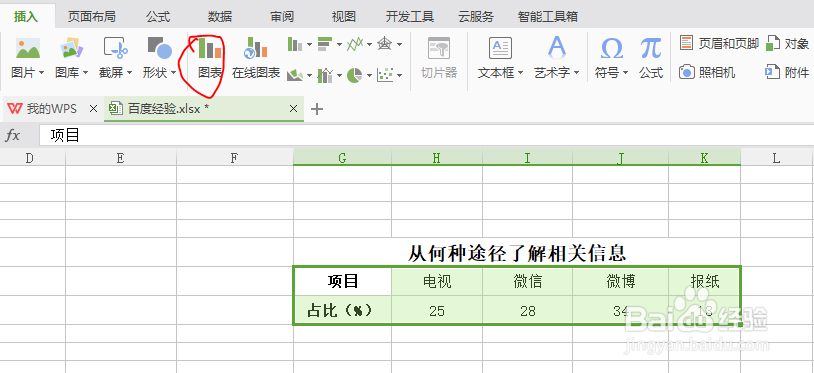Expand the column chart dropdown arrow
Viewport: 814px width, 373px height.
click(309, 45)
